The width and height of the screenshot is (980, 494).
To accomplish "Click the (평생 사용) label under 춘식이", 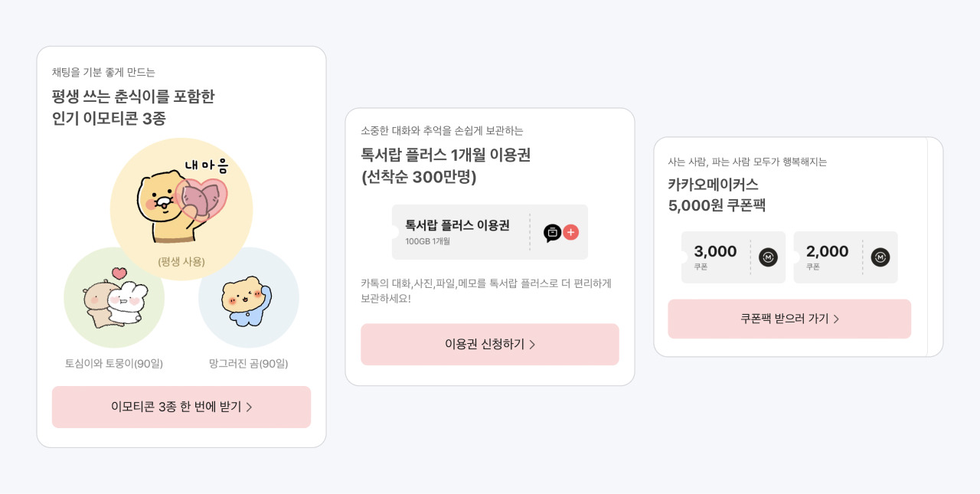I will coord(181,260).
